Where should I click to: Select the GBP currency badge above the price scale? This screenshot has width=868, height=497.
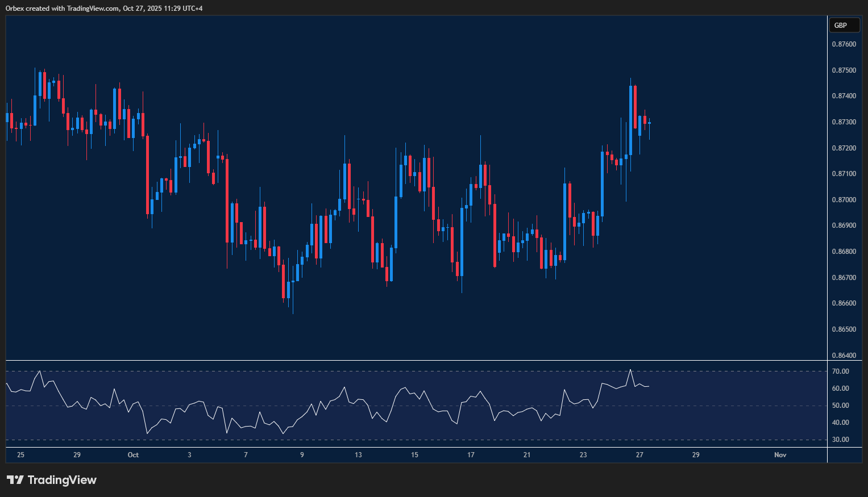(x=844, y=25)
